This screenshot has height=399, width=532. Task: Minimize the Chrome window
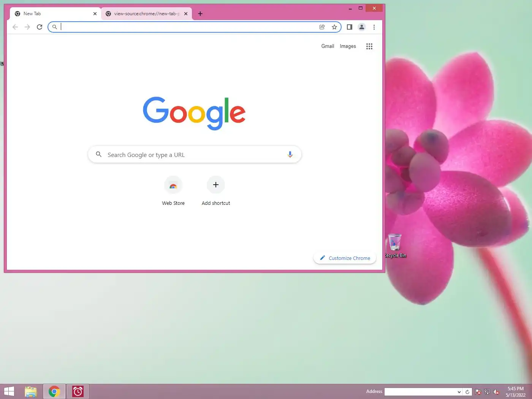(350, 8)
